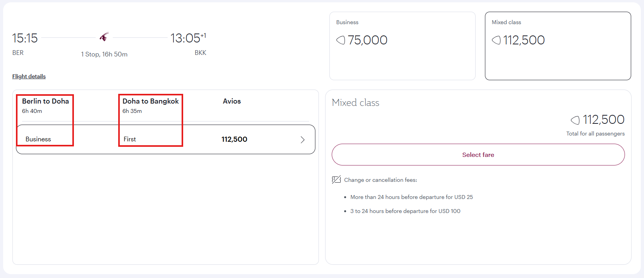
Task: Click the 13:05 arrival time
Action: coord(186,38)
